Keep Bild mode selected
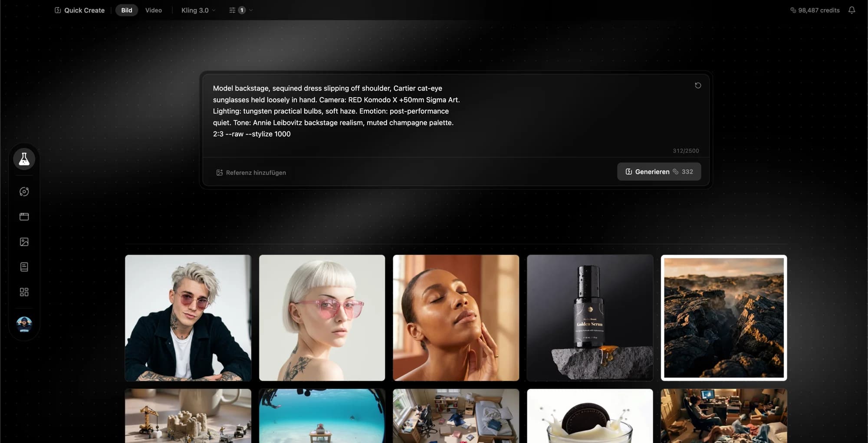This screenshot has height=443, width=868. pos(126,10)
